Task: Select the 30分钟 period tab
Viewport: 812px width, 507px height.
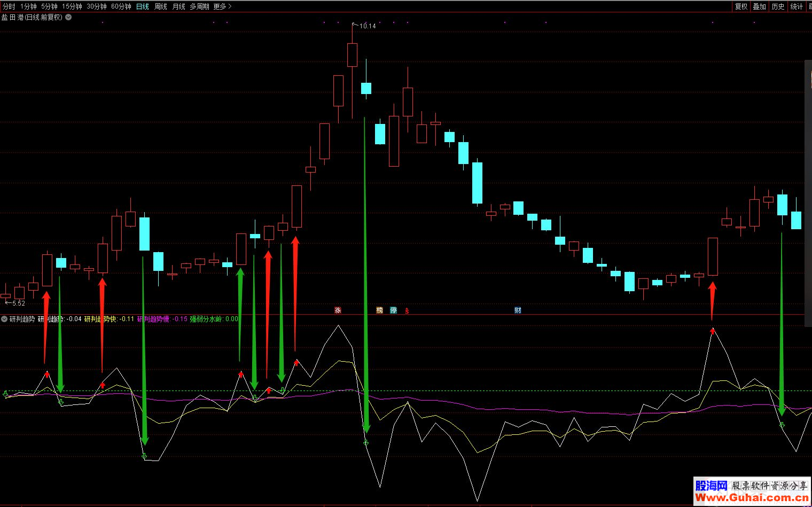Action: 97,6
